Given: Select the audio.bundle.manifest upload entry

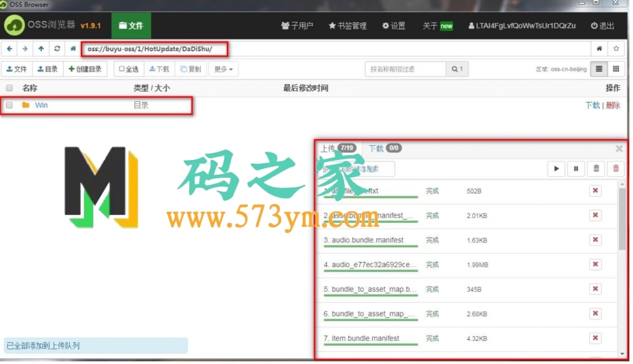Looking at the screenshot, I should (363, 240).
